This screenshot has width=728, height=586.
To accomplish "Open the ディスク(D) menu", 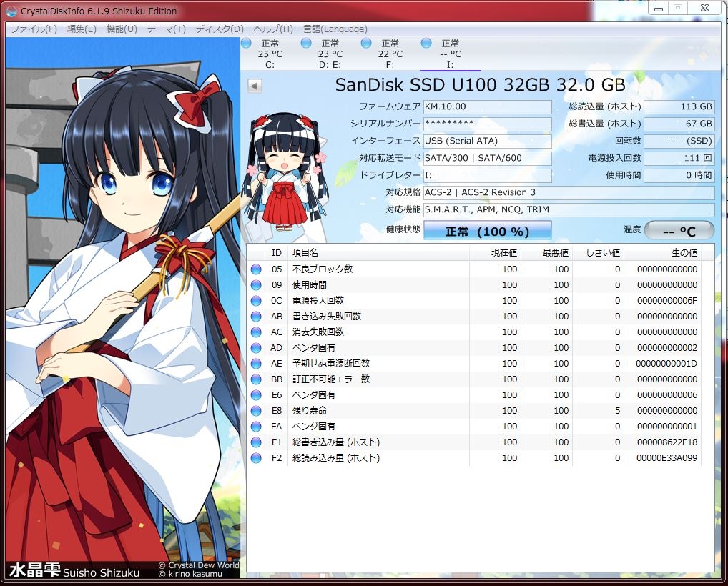I will coord(220,29).
